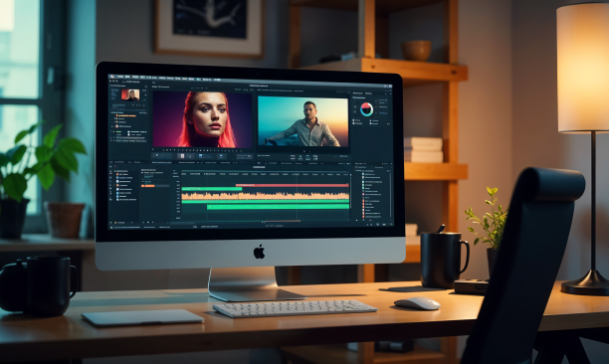Switch to the first tab of the color panel
The image size is (609, 364).
tap(357, 93)
